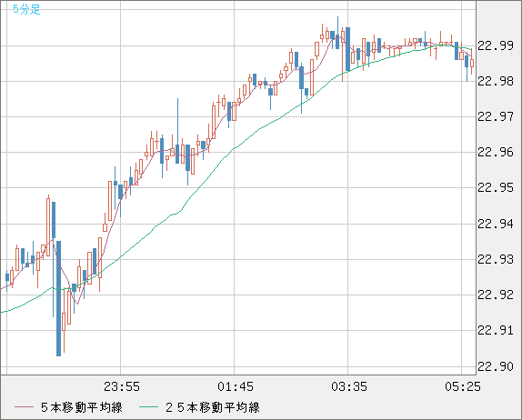The width and height of the screenshot is (522, 420).
Task: Select the 22.93 price axis label
Action: click(496, 259)
